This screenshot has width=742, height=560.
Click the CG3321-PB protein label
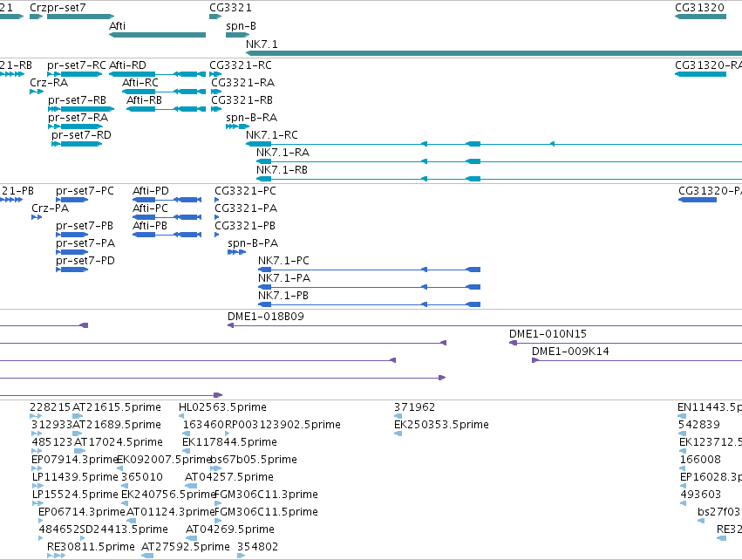click(245, 226)
